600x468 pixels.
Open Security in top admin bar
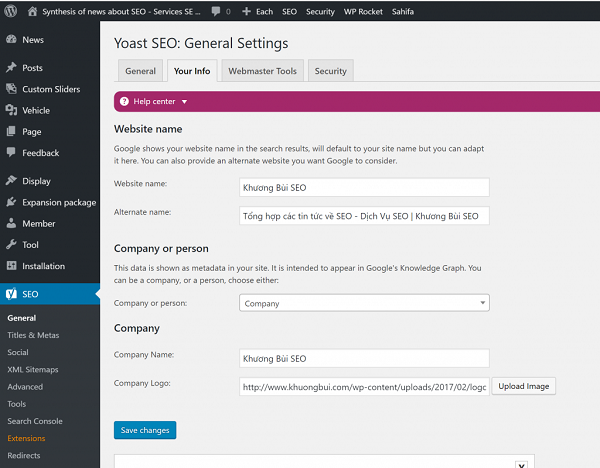click(x=320, y=12)
